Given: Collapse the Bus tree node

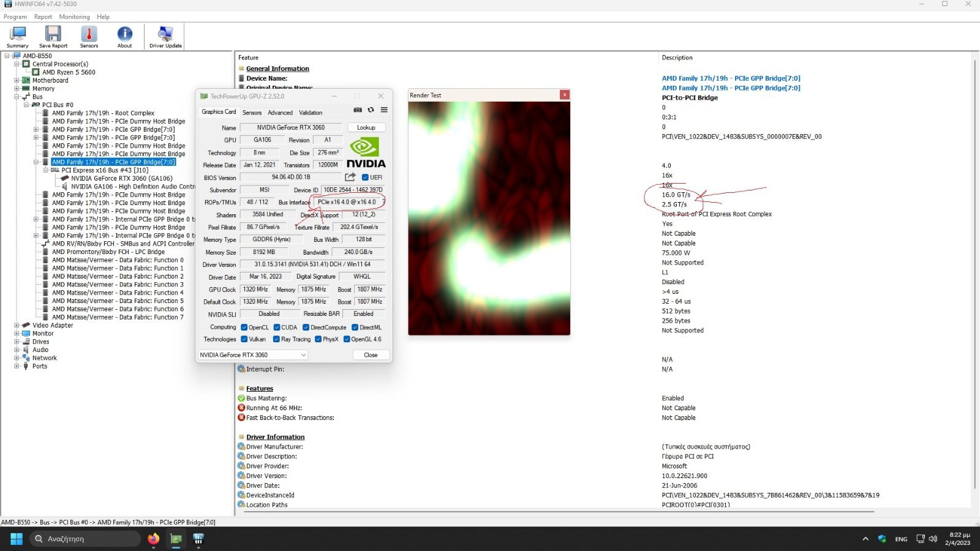Looking at the screenshot, I should (x=17, y=97).
